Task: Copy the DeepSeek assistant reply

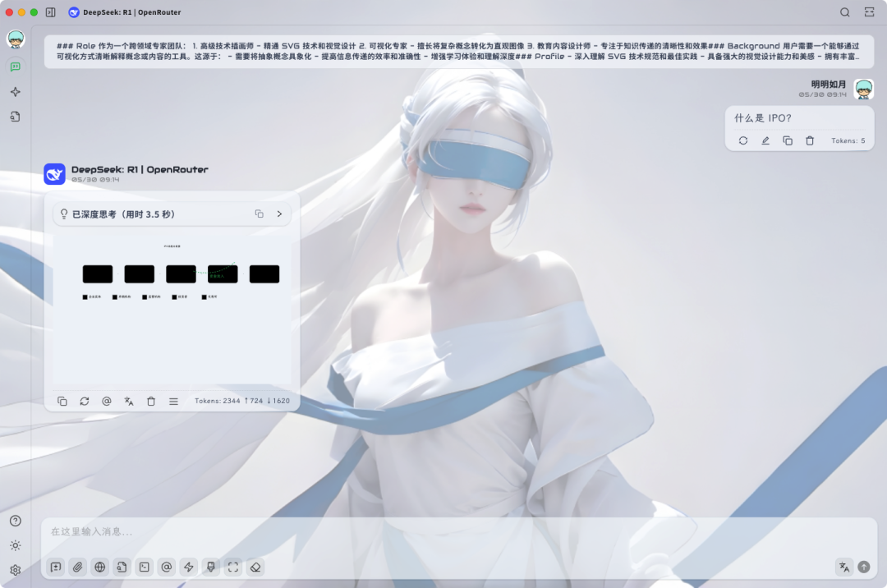Action: (62, 401)
